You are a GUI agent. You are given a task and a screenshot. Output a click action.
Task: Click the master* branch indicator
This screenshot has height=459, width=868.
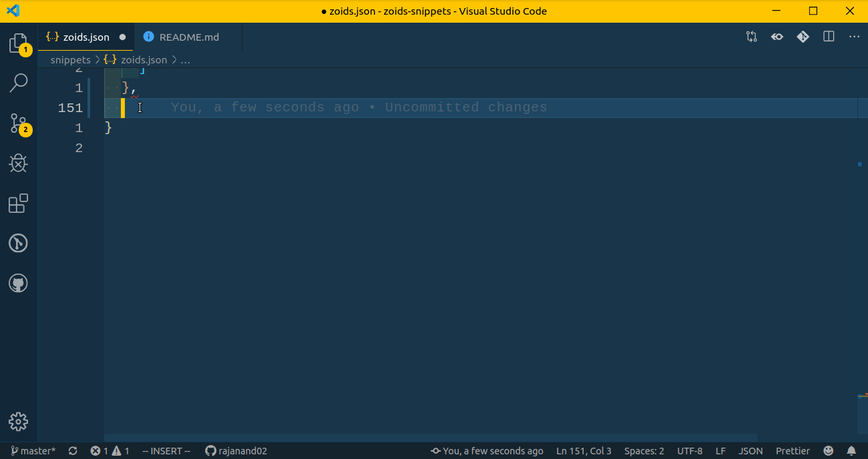[x=33, y=451]
